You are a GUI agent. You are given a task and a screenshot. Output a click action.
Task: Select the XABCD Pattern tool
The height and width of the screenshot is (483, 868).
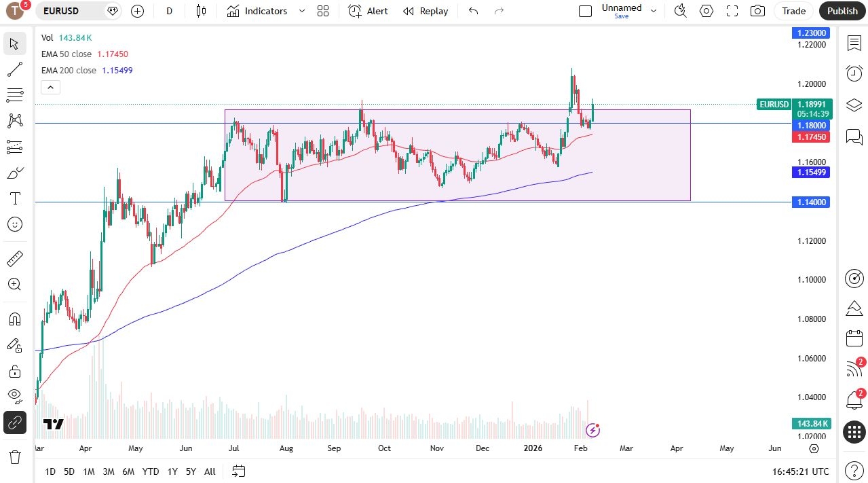click(x=15, y=120)
